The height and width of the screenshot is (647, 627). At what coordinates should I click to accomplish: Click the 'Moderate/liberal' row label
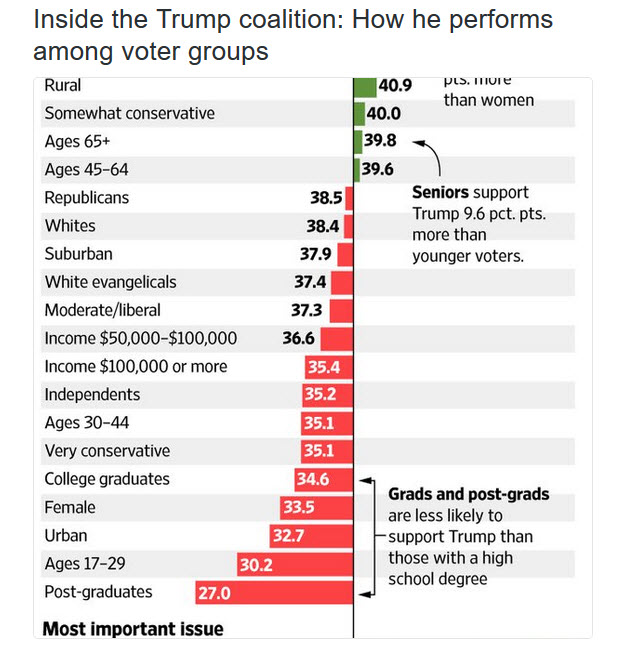[x=102, y=311]
